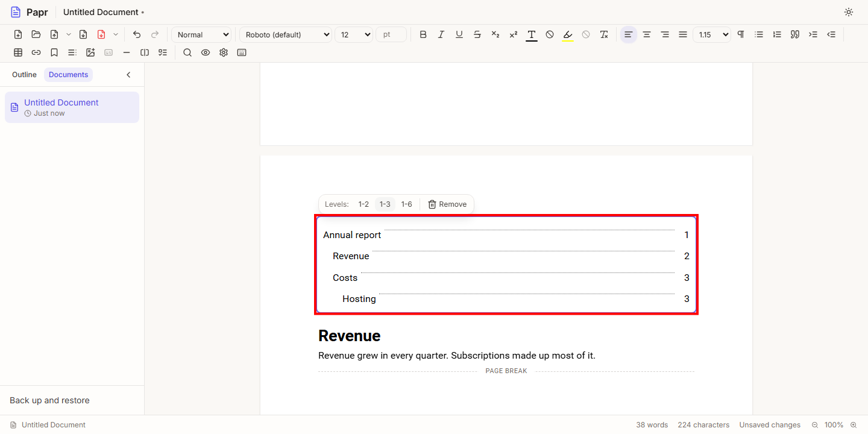Viewport: 868px width, 434px height.
Task: Insert a table from the toolbar
Action: (x=18, y=52)
